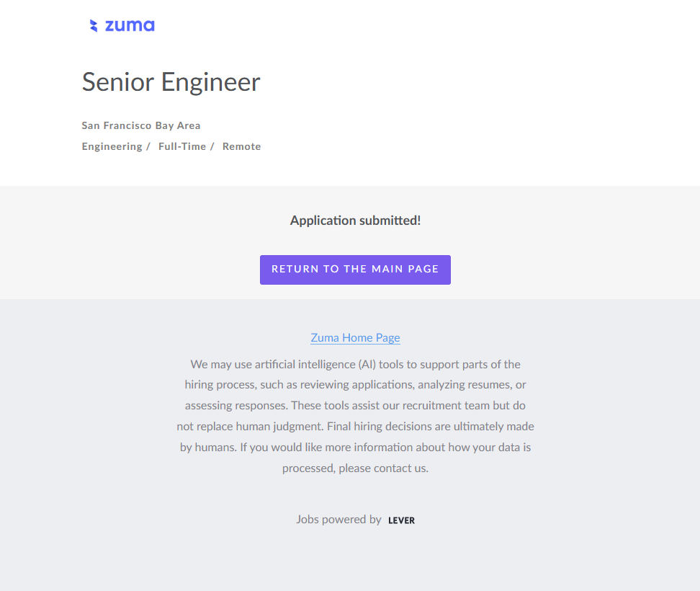Viewport: 700px width, 591px height.
Task: Select the Engineering department label
Action: (x=112, y=146)
